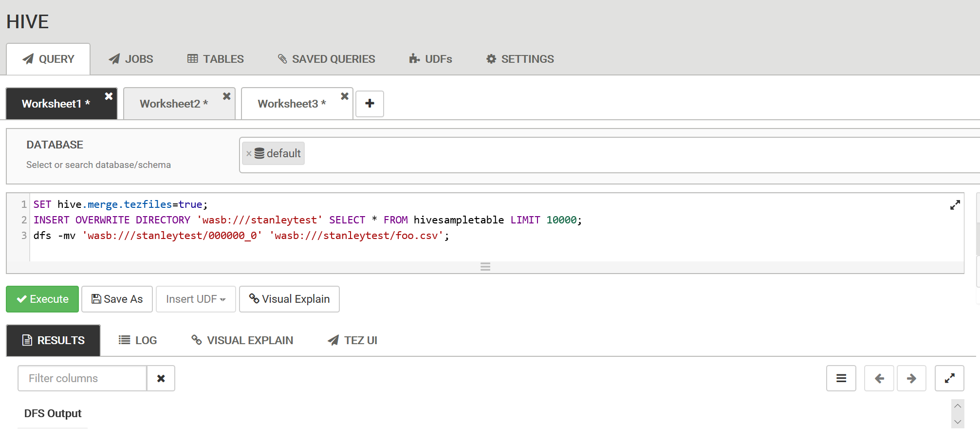
Task: Expand the query editor to fullscreen
Action: pyautogui.click(x=955, y=205)
